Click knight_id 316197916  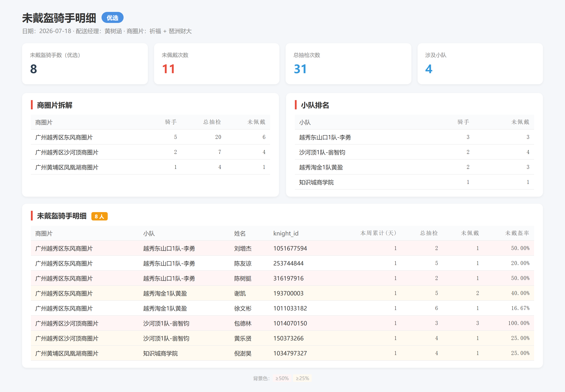(x=288, y=278)
